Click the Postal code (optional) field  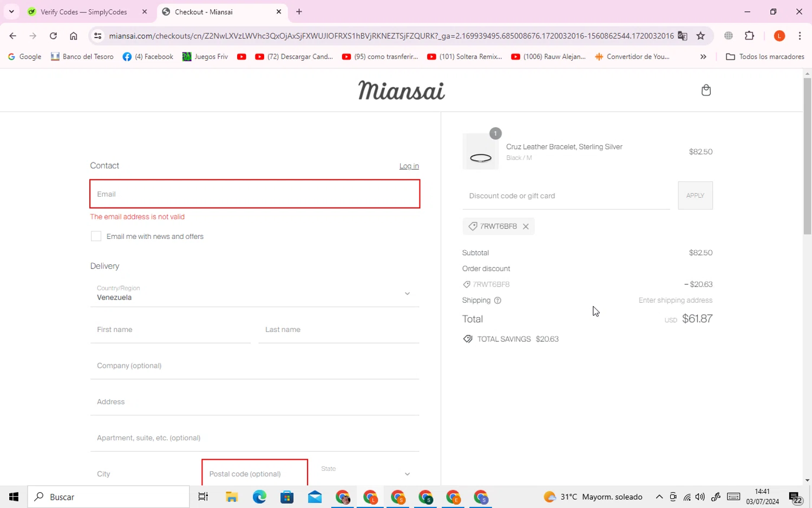pyautogui.click(x=254, y=473)
